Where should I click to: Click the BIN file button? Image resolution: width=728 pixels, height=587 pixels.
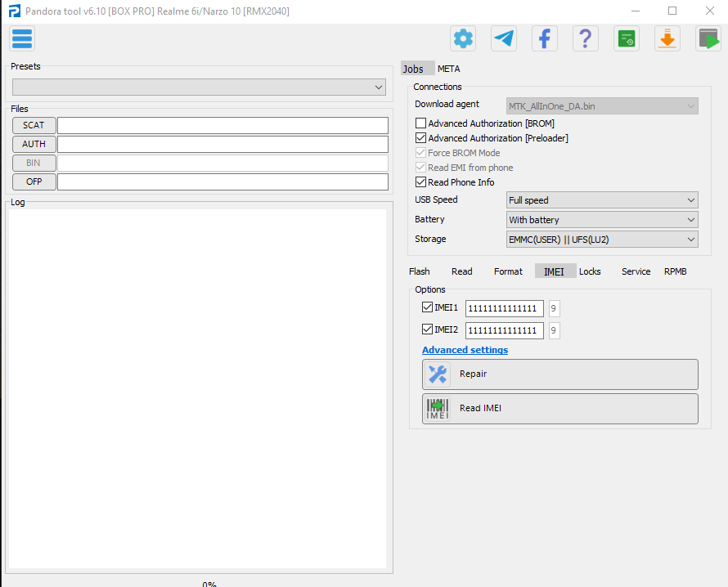(34, 163)
